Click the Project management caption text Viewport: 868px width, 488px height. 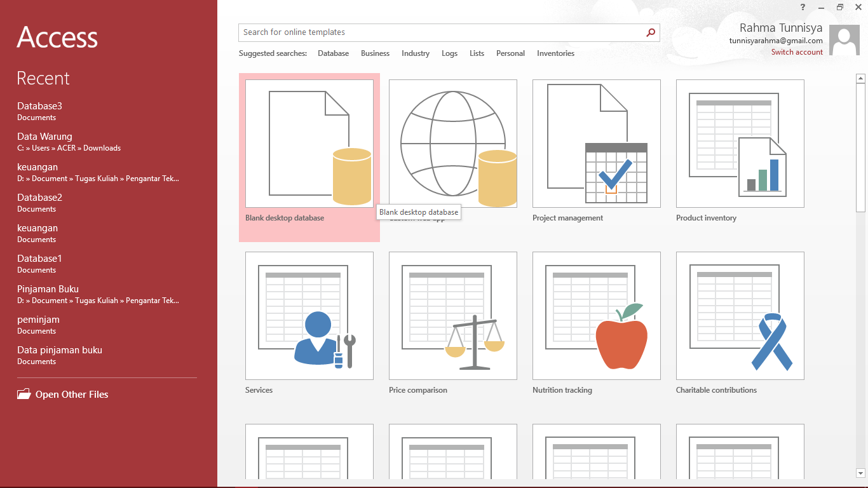click(567, 218)
